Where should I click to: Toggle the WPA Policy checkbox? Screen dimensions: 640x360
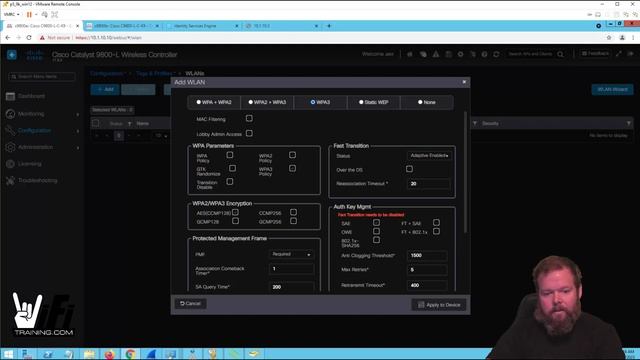point(230,155)
